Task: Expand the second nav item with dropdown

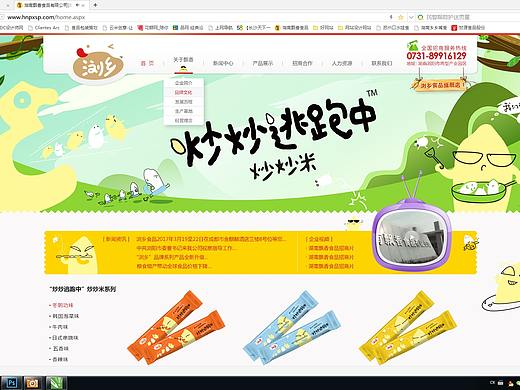Action: (183, 60)
